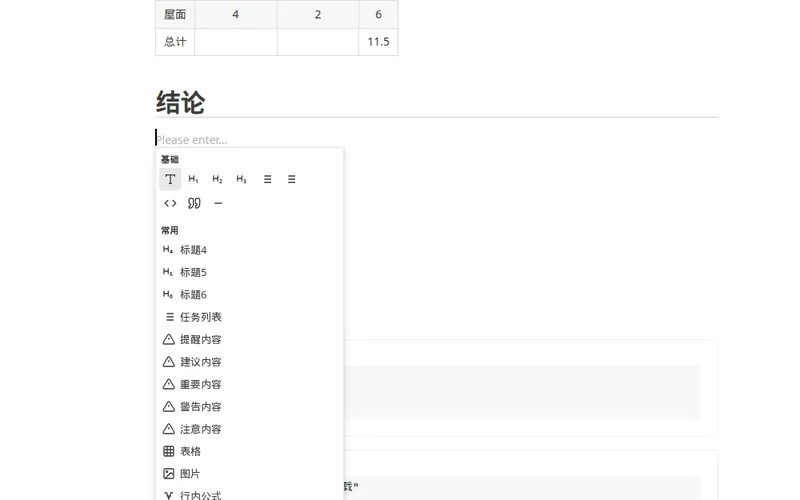Image resolution: width=800 pixels, height=500 pixels.
Task: Choose the H3 heading icon
Action: tap(241, 179)
